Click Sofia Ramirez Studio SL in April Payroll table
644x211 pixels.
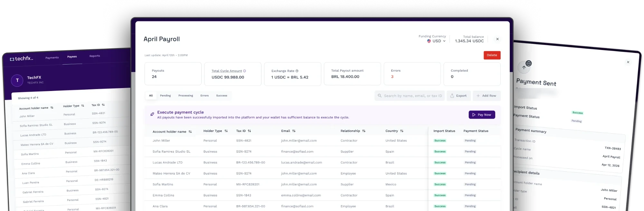(x=171, y=152)
